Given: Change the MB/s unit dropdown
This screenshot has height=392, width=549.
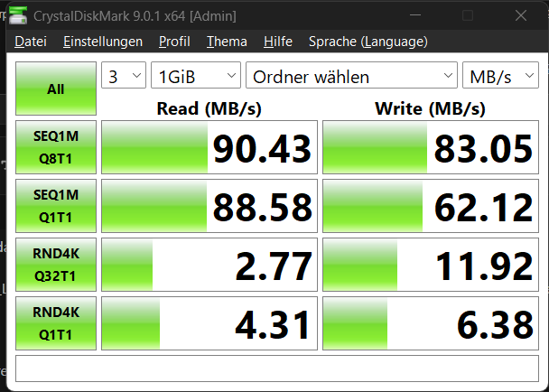Looking at the screenshot, I should coord(500,75).
